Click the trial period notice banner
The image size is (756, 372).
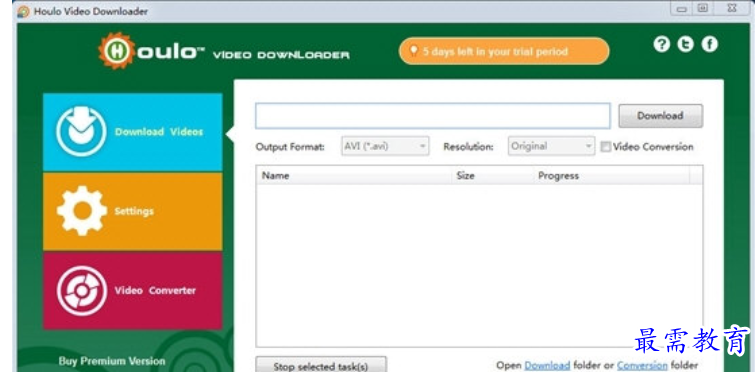point(504,51)
